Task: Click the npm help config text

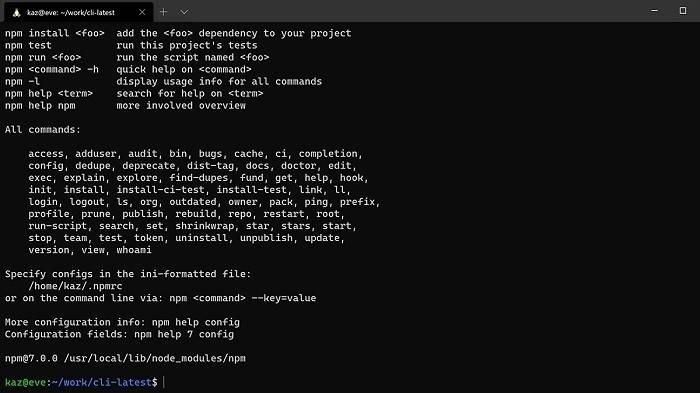Action: (x=196, y=322)
